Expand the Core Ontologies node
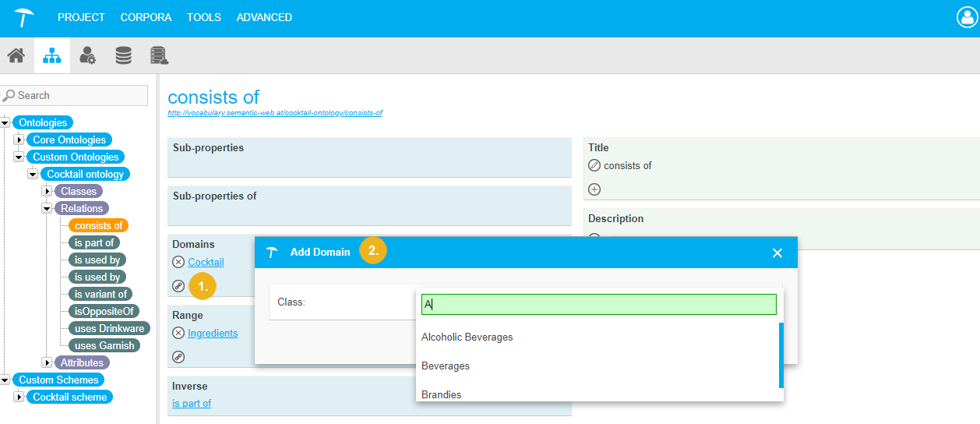The height and width of the screenshot is (424, 980). click(19, 140)
